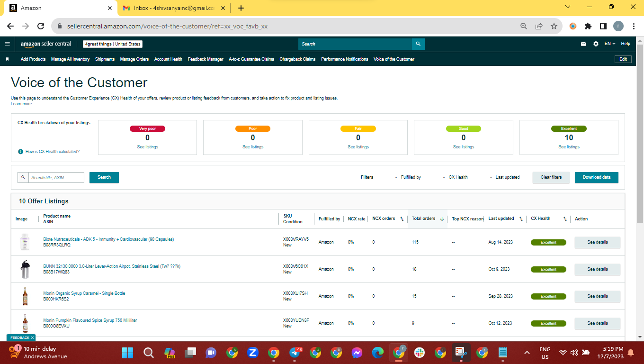644x364 pixels.
Task: Expand the Fulfilled by filter
Action: tap(408, 177)
